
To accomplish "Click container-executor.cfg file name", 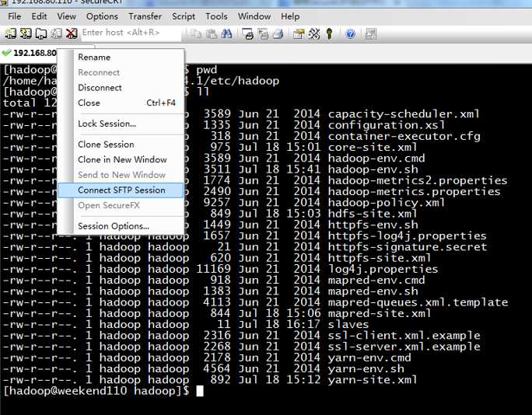I will pos(404,136).
